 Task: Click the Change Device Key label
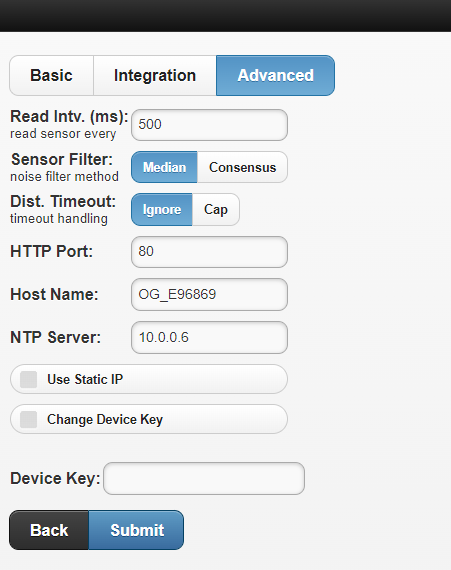click(105, 420)
